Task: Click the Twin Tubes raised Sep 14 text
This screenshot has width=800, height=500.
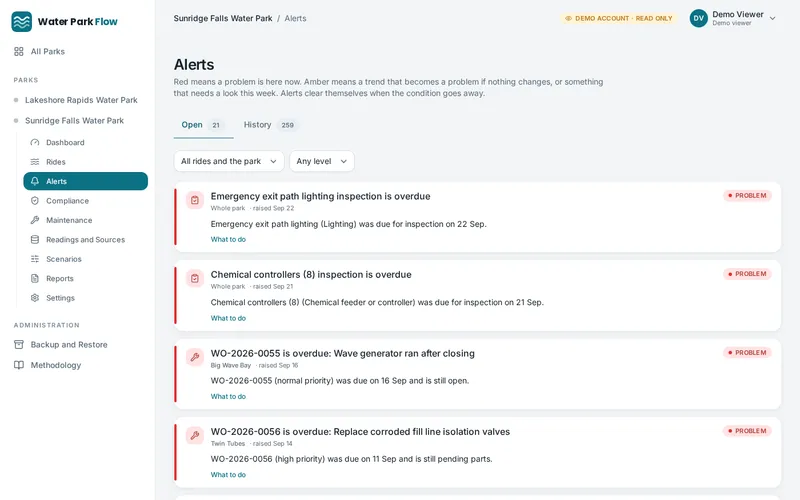Action: tap(252, 443)
